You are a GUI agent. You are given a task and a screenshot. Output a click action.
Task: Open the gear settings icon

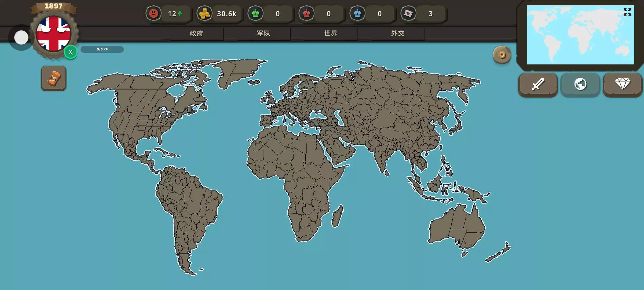click(x=502, y=55)
